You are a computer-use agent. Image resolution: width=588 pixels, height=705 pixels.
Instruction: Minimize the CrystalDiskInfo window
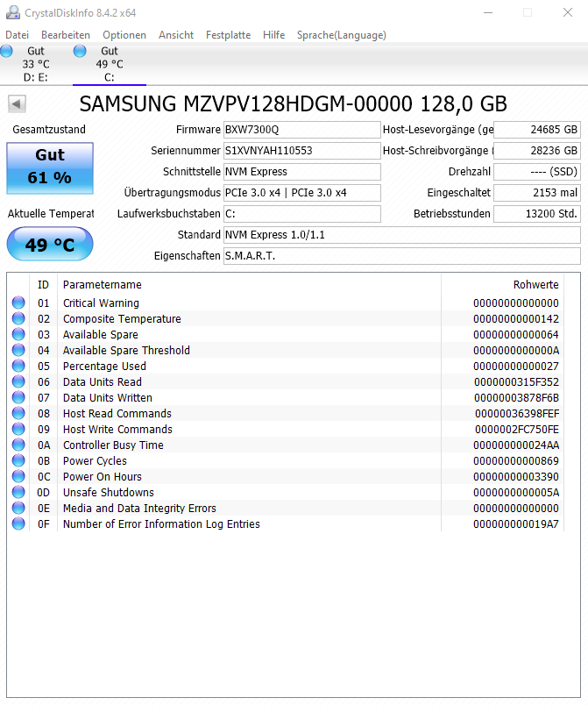[488, 12]
